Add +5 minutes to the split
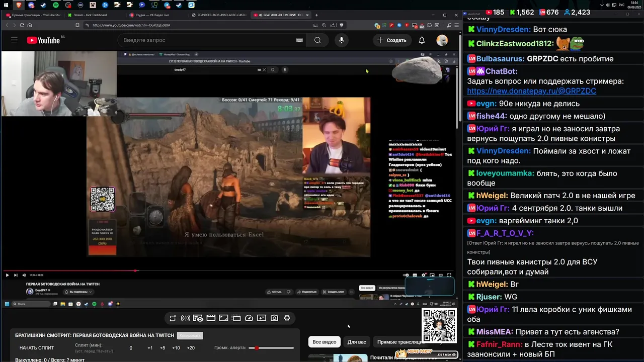 point(163,348)
